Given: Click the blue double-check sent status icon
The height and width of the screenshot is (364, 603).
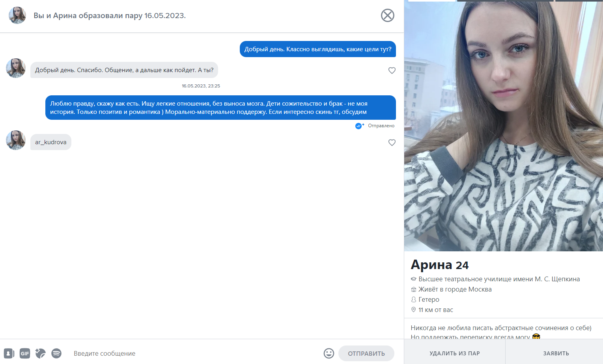Looking at the screenshot, I should point(359,126).
